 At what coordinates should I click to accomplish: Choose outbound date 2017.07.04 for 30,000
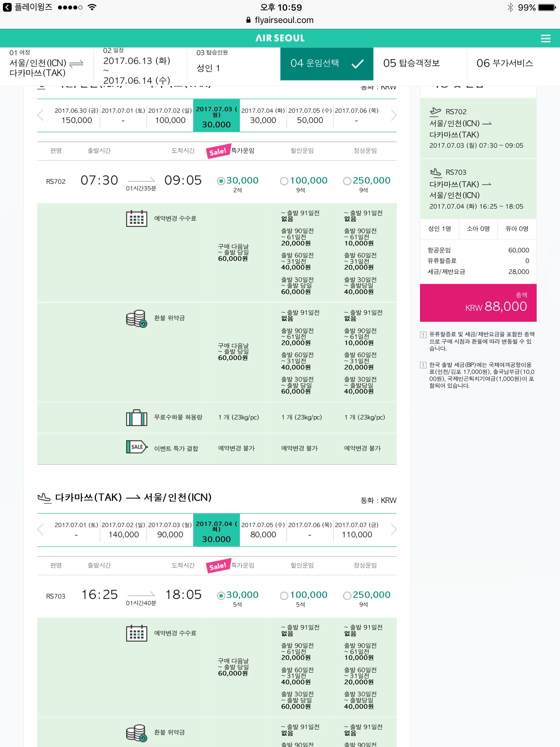click(x=263, y=116)
